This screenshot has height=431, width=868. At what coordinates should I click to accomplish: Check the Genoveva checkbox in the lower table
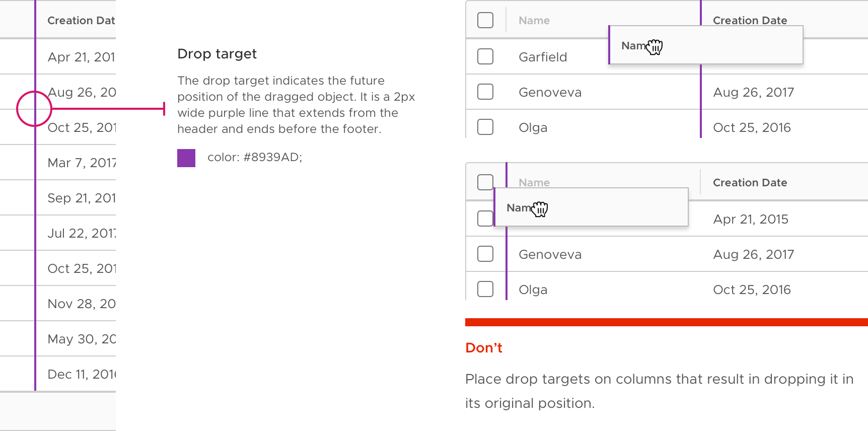485,254
